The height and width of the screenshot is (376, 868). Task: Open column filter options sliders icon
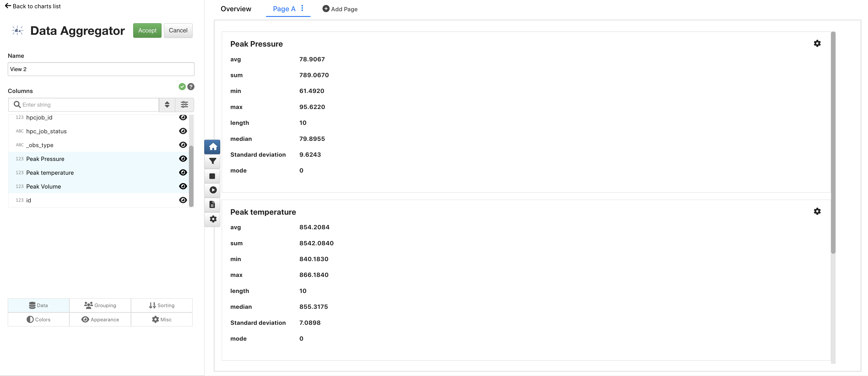click(x=184, y=105)
